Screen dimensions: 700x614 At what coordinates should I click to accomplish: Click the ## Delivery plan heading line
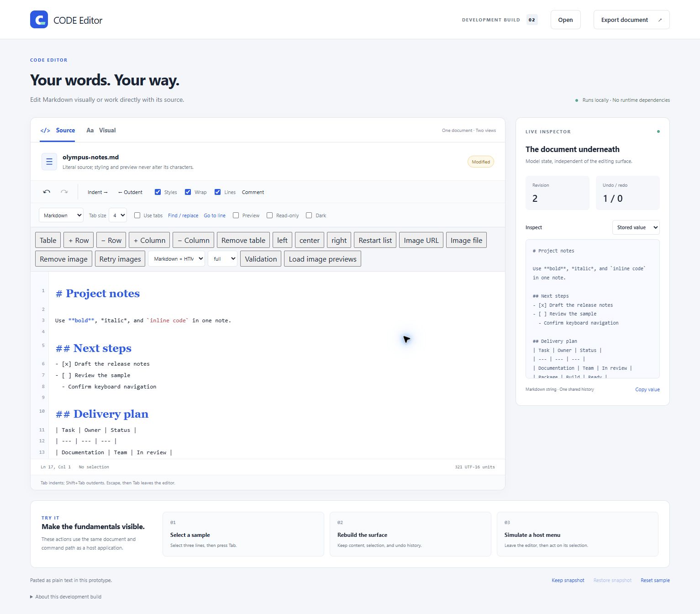coord(102,414)
